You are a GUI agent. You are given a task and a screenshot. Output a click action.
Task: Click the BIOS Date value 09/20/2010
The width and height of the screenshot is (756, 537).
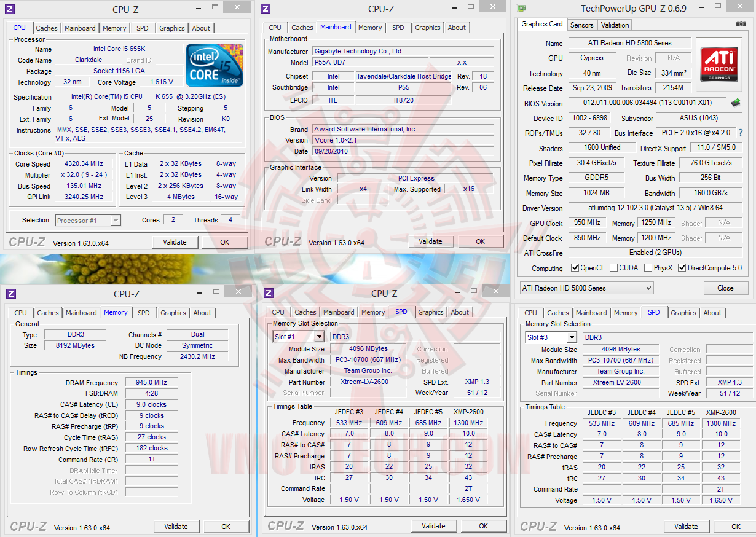tap(403, 151)
